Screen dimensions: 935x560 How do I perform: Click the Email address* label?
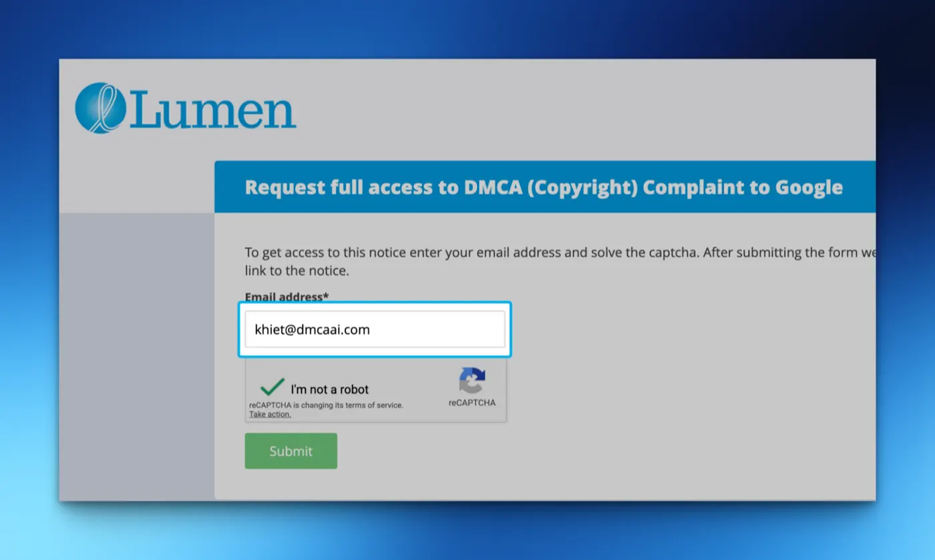point(287,296)
